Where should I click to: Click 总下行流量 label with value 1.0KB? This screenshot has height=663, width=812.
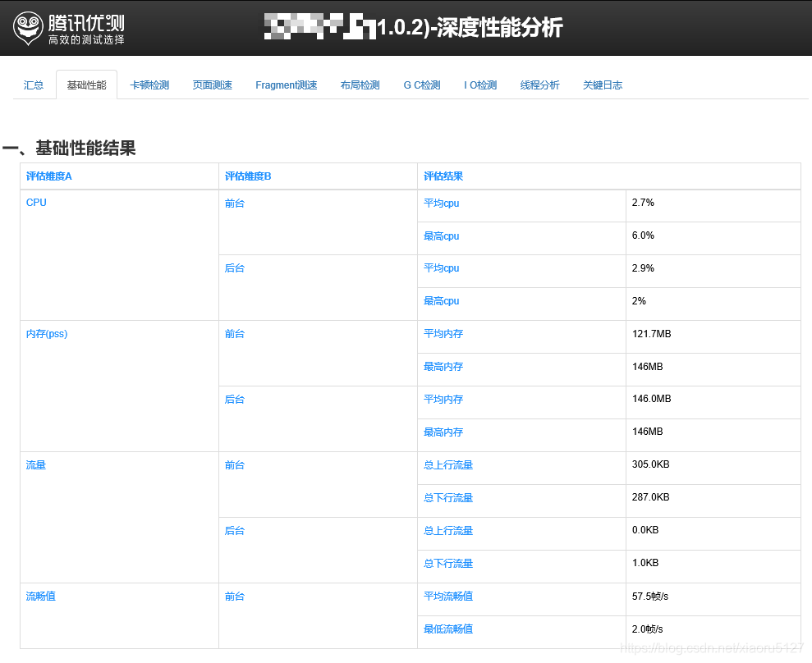click(x=448, y=563)
